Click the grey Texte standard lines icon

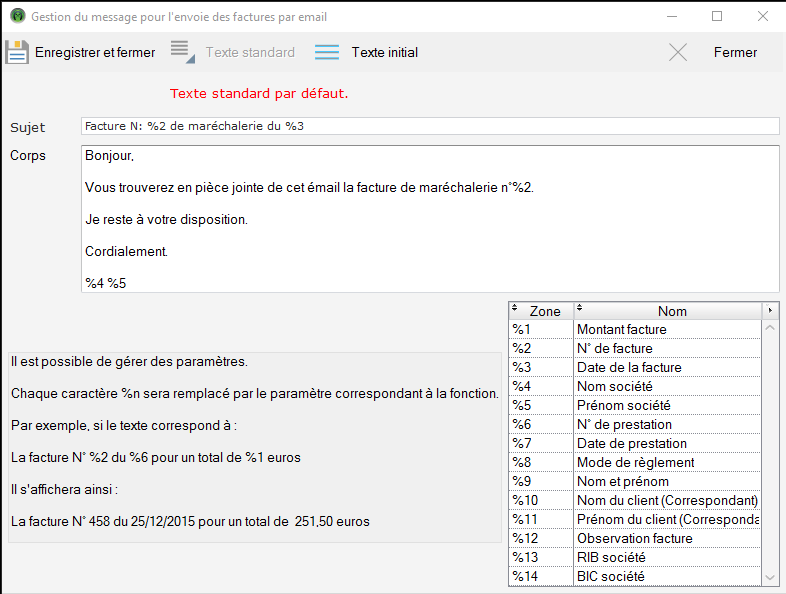[x=182, y=52]
